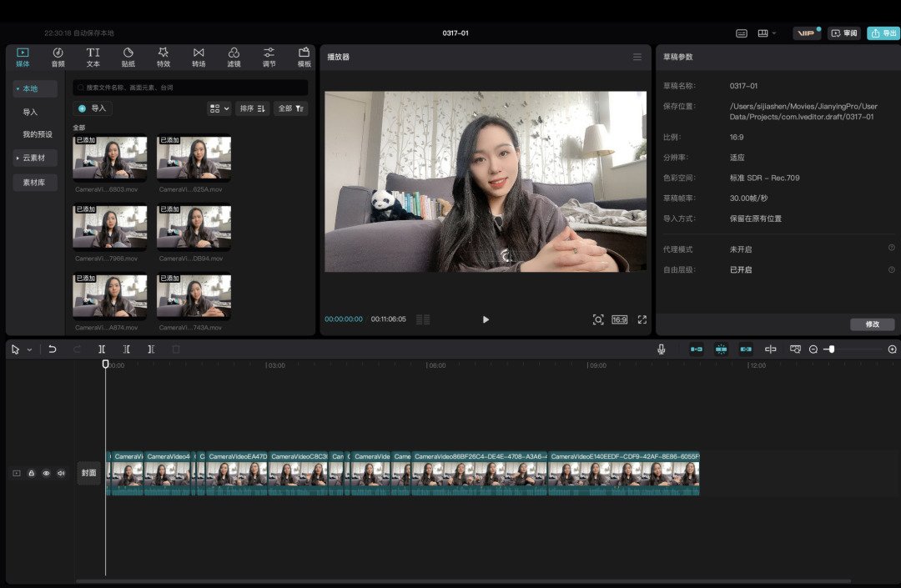Mute the main video track
The width and height of the screenshot is (901, 588).
[61, 473]
